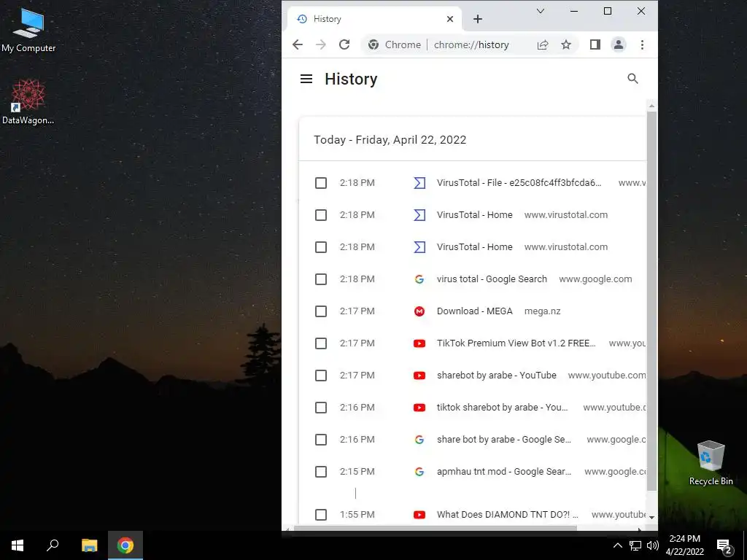Image resolution: width=747 pixels, height=560 pixels.
Task: Click Chrome icon in the taskbar
Action: 125,545
